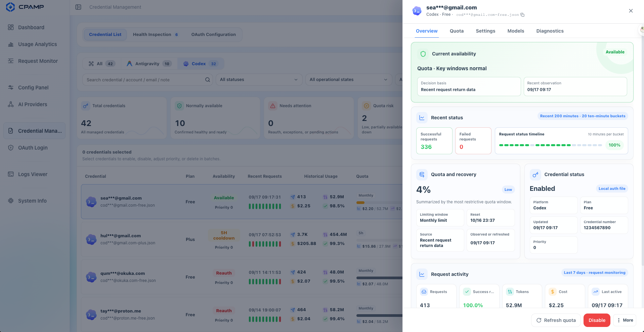Viewport: 644px width, 332px height.
Task: Focus the Search credential input field
Action: click(x=147, y=80)
